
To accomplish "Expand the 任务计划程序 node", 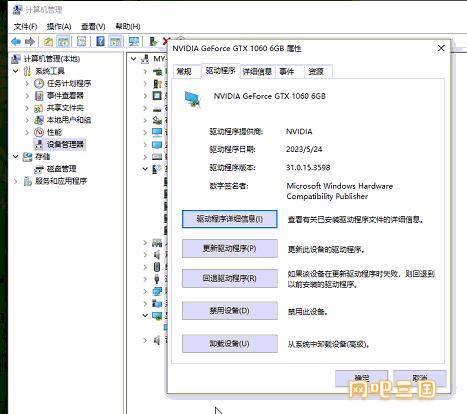I will click(27, 83).
